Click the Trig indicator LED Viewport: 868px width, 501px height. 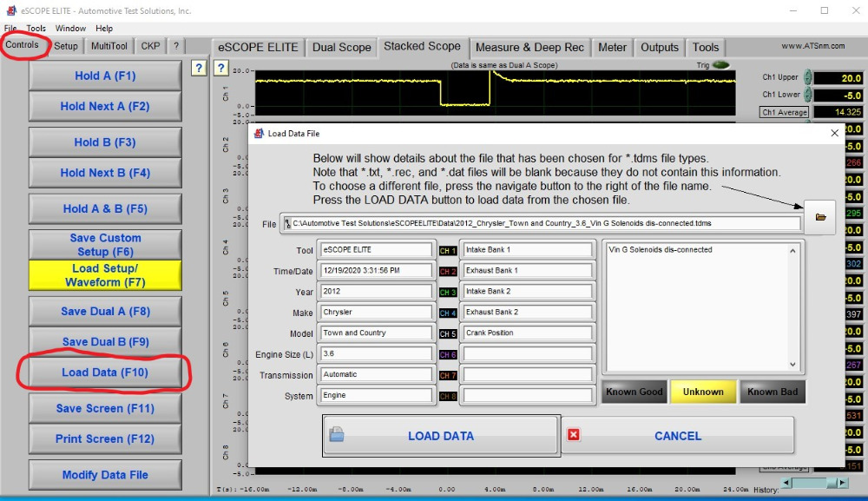pos(720,65)
